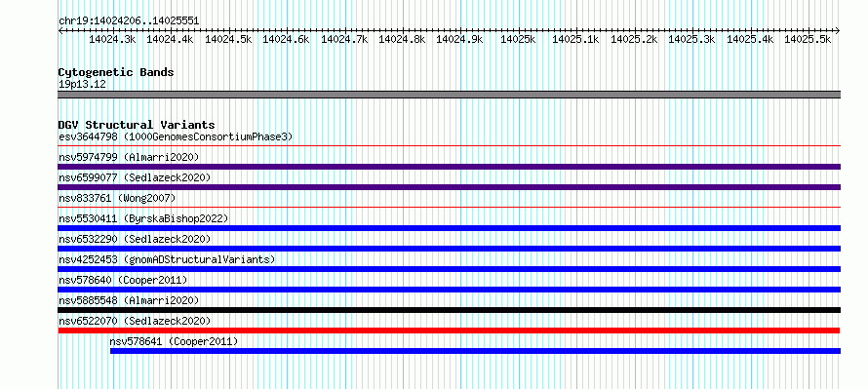The width and height of the screenshot is (868, 389).
Task: Select the thin red nsv833761 variant line
Action: tap(450, 208)
